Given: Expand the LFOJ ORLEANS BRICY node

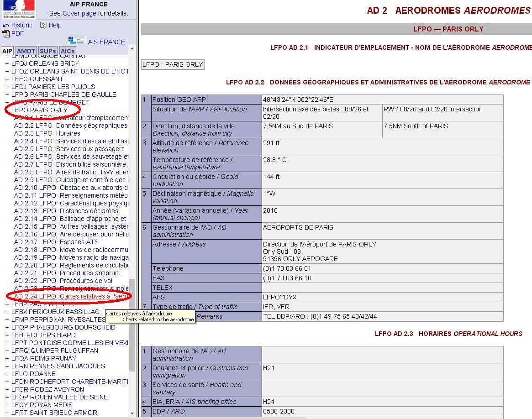Looking at the screenshot, I should [7, 63].
